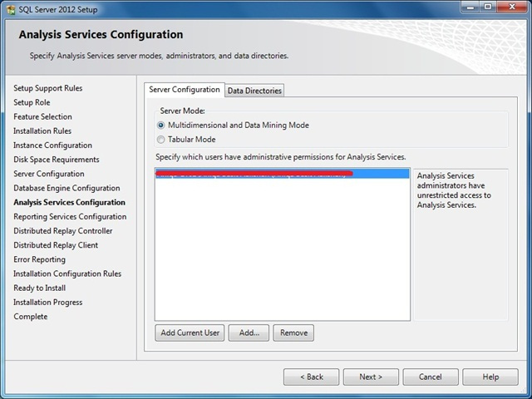This screenshot has width=532, height=399.
Task: Click the Add Current User button
Action: click(190, 332)
